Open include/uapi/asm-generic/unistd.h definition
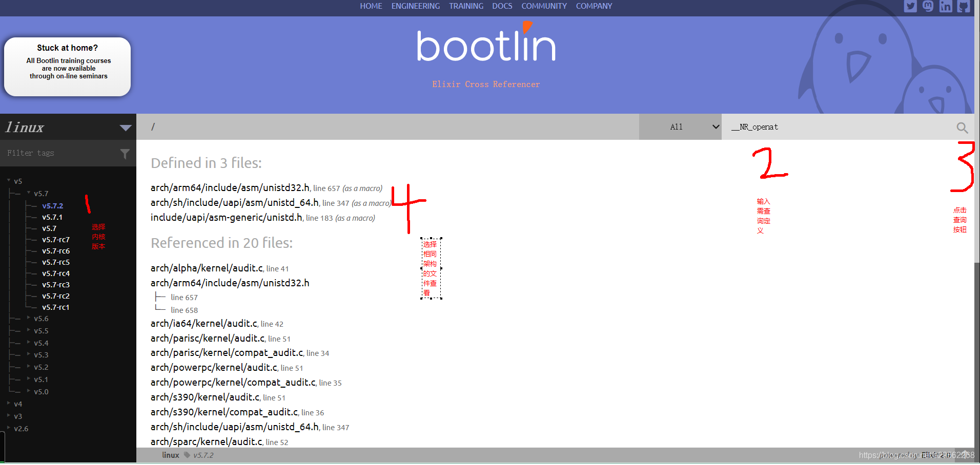Image resolution: width=980 pixels, height=465 pixels. pyautogui.click(x=227, y=218)
